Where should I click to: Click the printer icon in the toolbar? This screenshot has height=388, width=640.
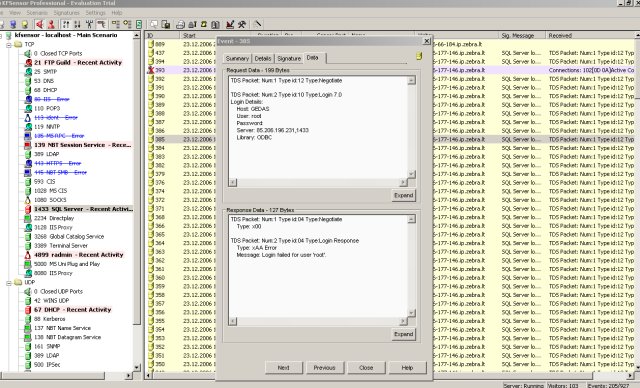[180, 24]
